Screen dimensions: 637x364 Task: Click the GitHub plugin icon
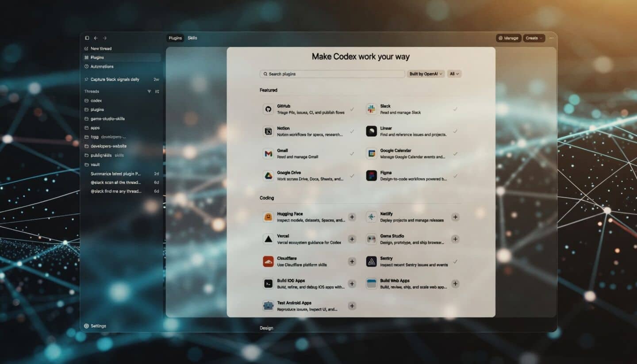[268, 109]
